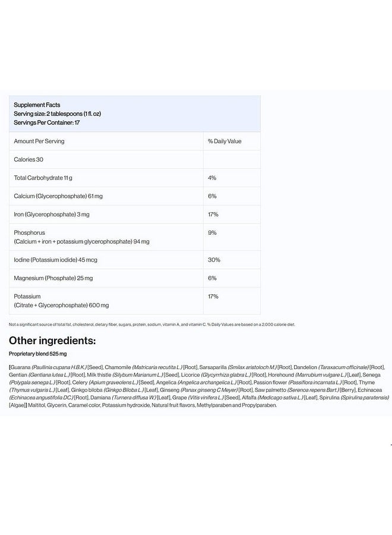Click the 4% daily value for Carbohydrate
Image resolution: width=392 pixels, height=535 pixels.
[212, 178]
